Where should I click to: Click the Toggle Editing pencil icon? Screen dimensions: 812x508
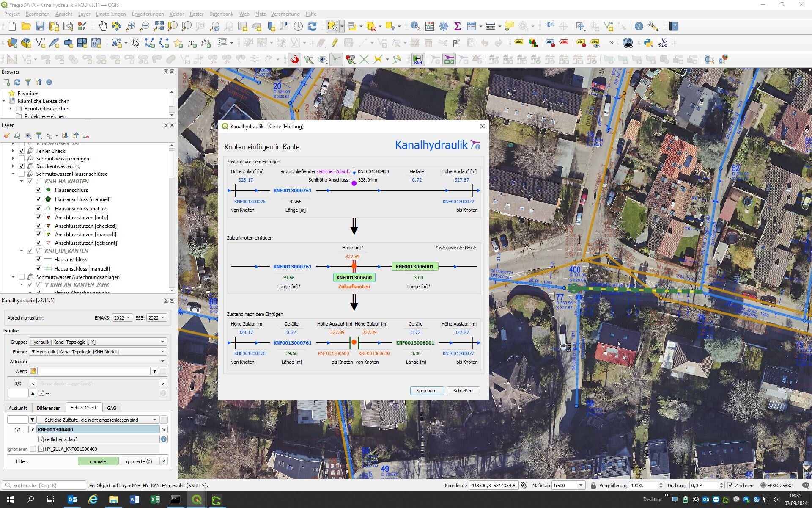point(335,43)
